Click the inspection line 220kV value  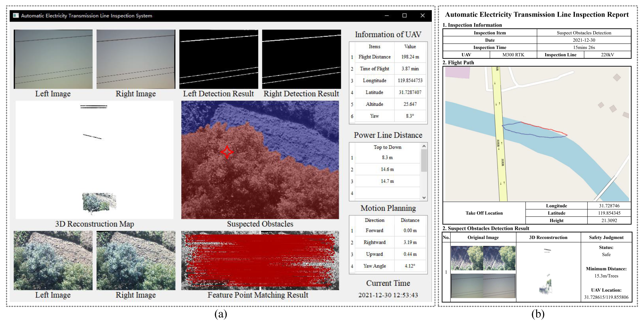[x=607, y=55]
